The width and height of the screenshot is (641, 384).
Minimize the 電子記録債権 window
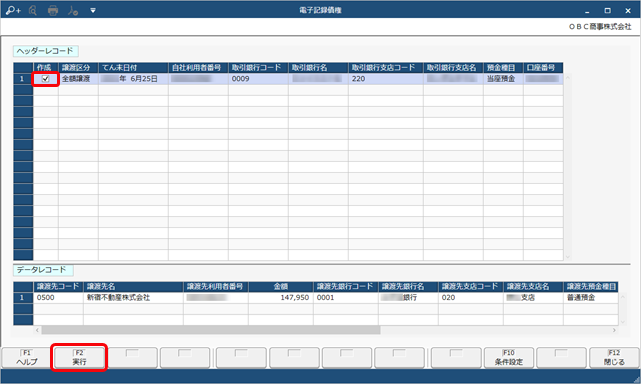pyautogui.click(x=587, y=11)
